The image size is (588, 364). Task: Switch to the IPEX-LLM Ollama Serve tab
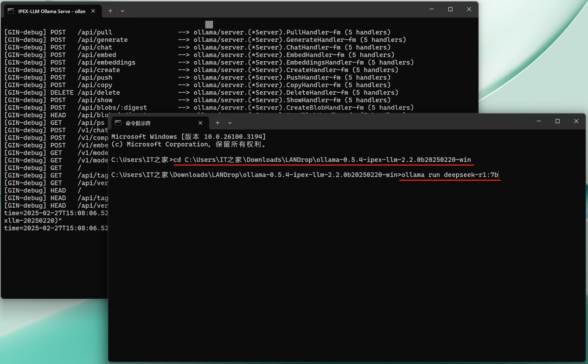pos(51,11)
